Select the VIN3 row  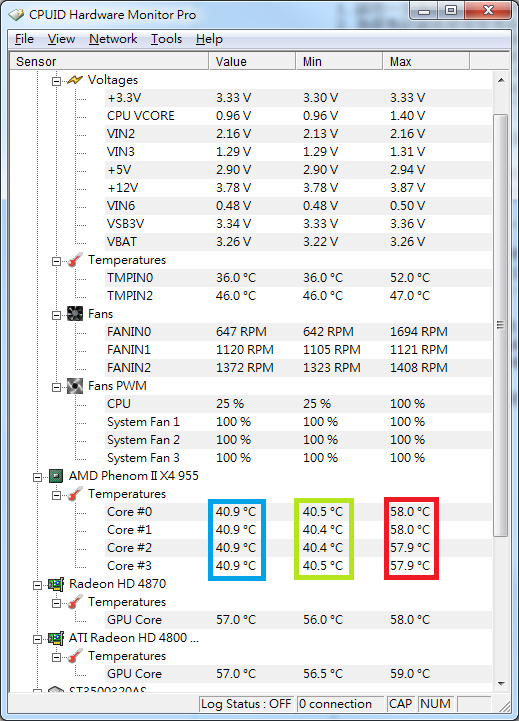click(x=298, y=152)
